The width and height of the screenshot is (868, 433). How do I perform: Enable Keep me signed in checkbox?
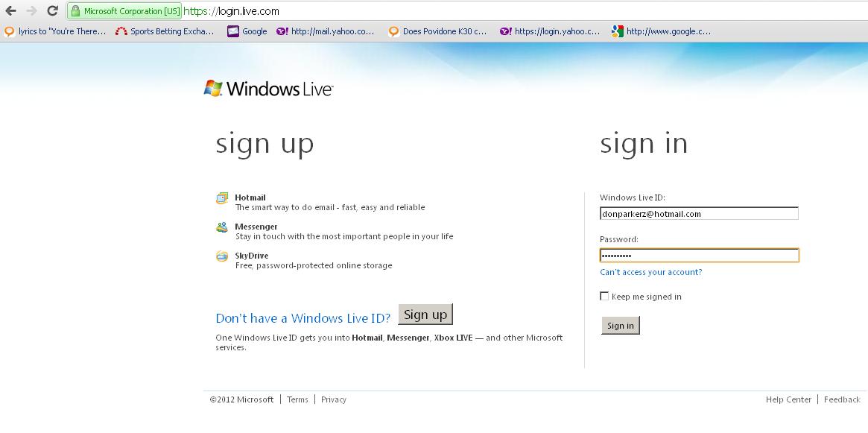604,297
